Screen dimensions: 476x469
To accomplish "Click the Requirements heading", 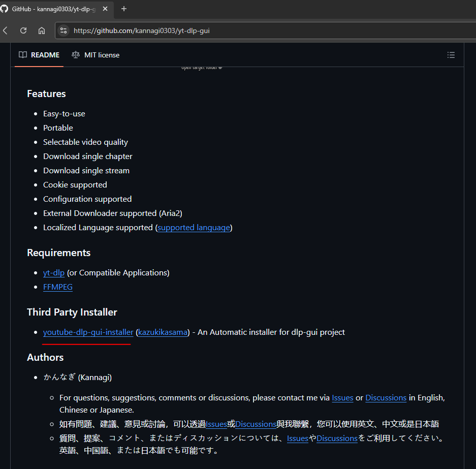I will click(58, 253).
